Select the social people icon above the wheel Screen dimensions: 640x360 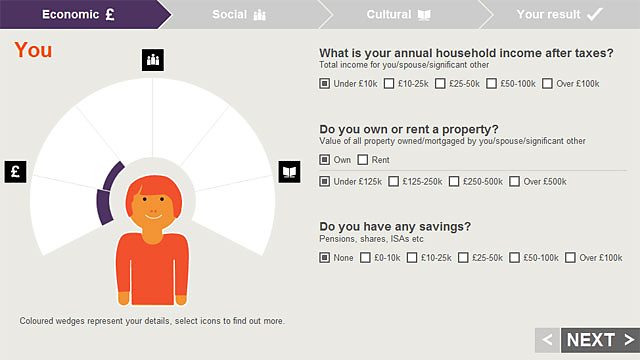153,60
